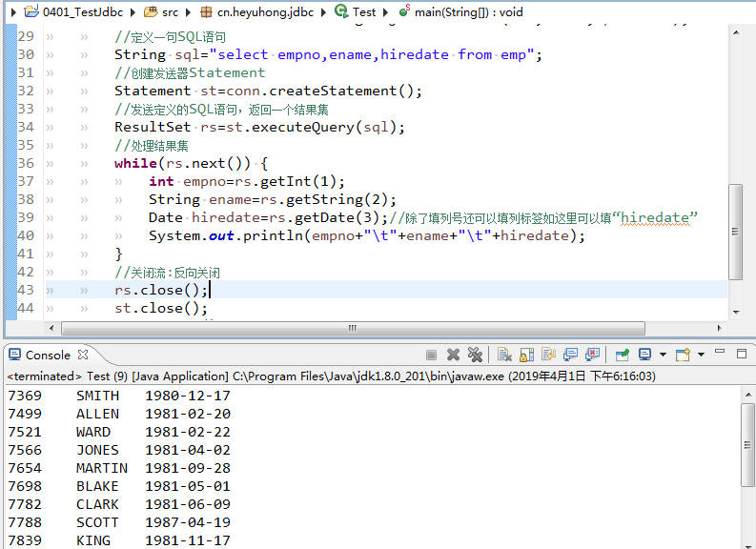Click the Test class icon in the breadcrumb
756x549 pixels.
(x=341, y=11)
